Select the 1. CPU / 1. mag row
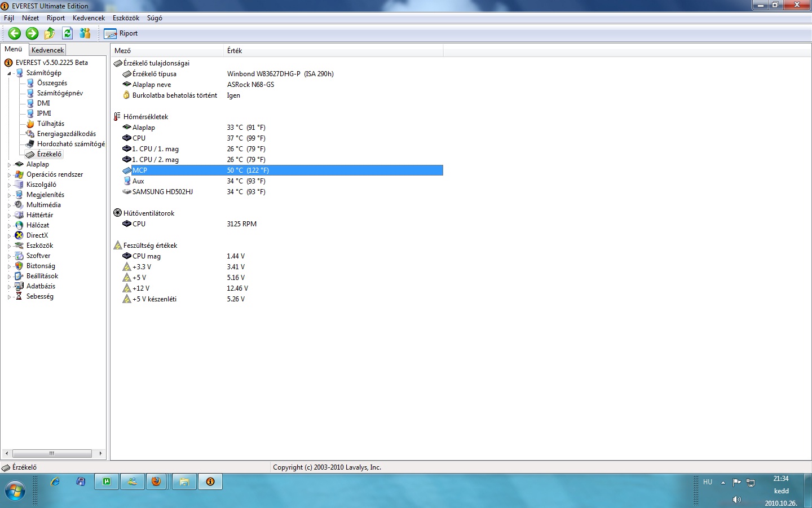The height and width of the screenshot is (508, 812). (277, 149)
